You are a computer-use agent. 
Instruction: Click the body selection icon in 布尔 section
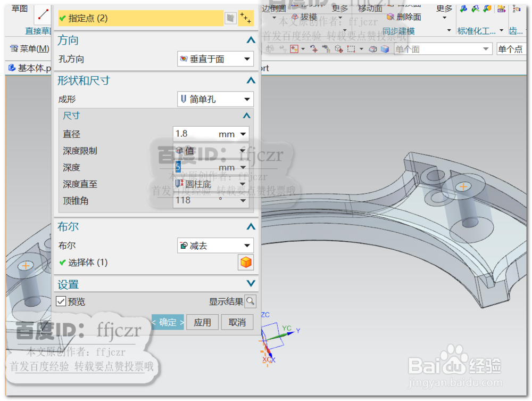point(246,262)
